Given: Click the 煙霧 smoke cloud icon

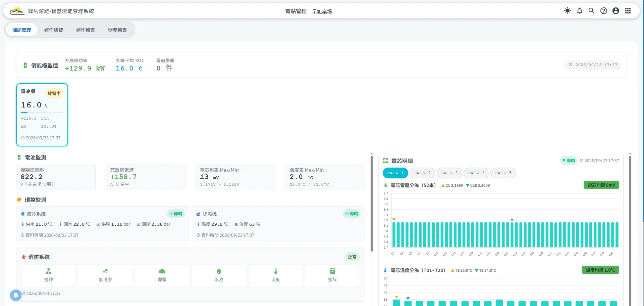Looking at the screenshot, I should pyautogui.click(x=162, y=271).
